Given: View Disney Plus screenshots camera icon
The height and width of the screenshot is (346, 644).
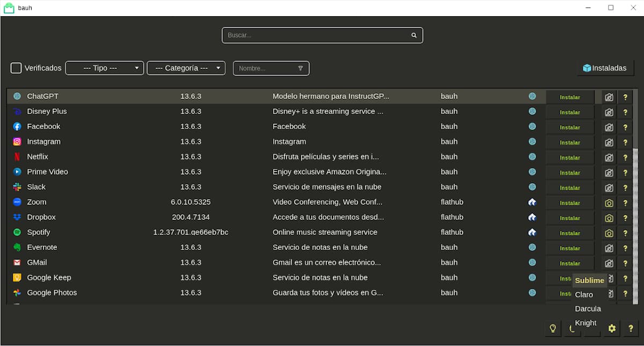Looking at the screenshot, I should click(x=609, y=112).
